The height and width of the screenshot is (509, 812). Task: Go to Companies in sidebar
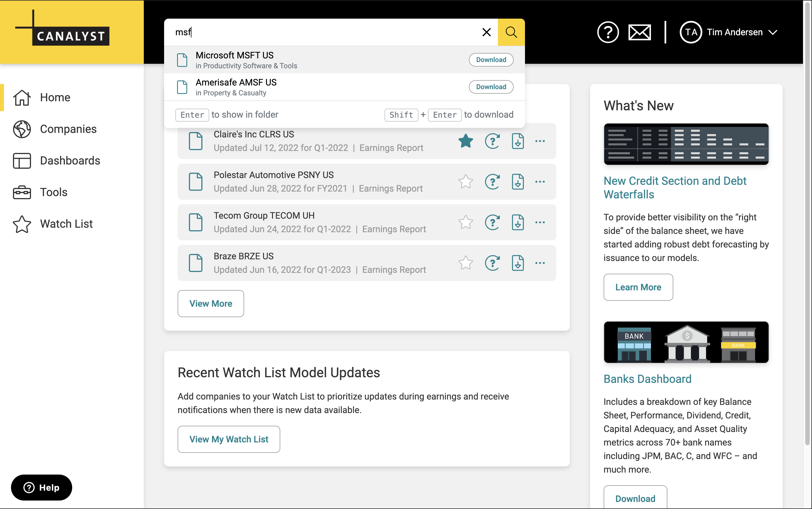[x=68, y=129]
